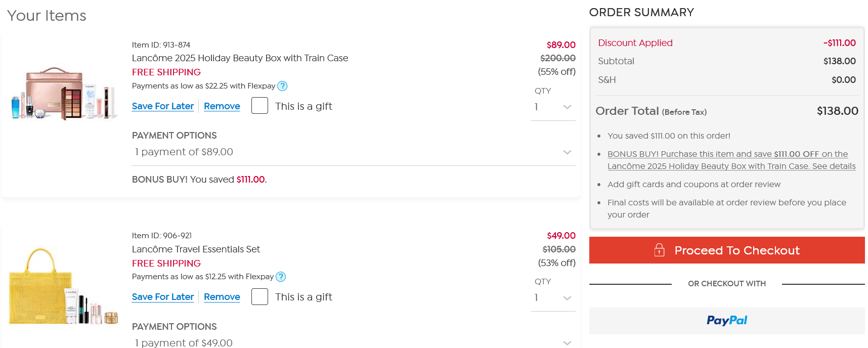Remove the Holiday Beauty Box from cart
The height and width of the screenshot is (348, 868).
click(222, 106)
